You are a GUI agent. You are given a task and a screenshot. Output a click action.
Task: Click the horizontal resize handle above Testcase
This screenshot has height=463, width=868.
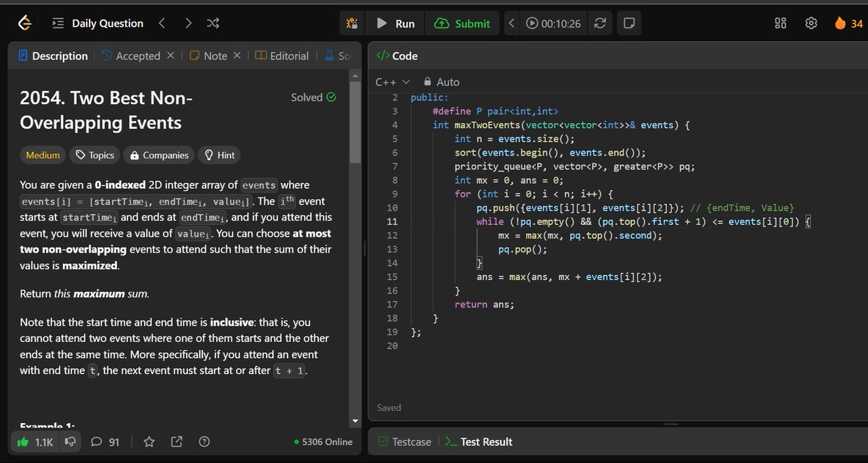(670, 424)
